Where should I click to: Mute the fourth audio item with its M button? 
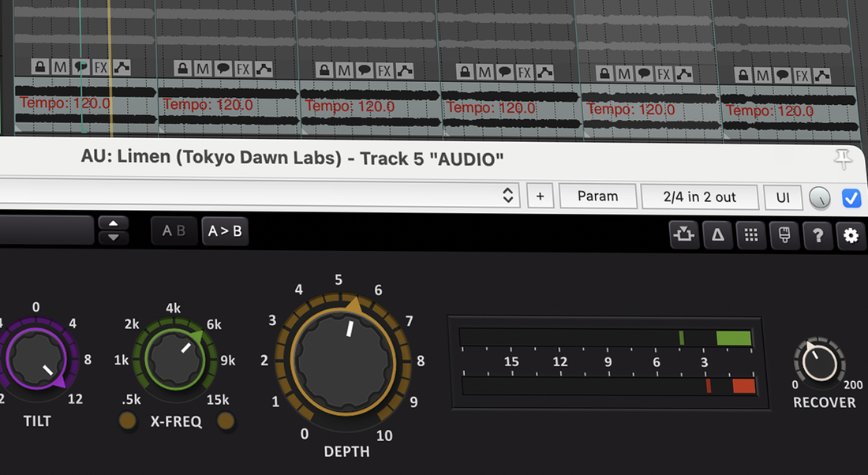click(485, 72)
